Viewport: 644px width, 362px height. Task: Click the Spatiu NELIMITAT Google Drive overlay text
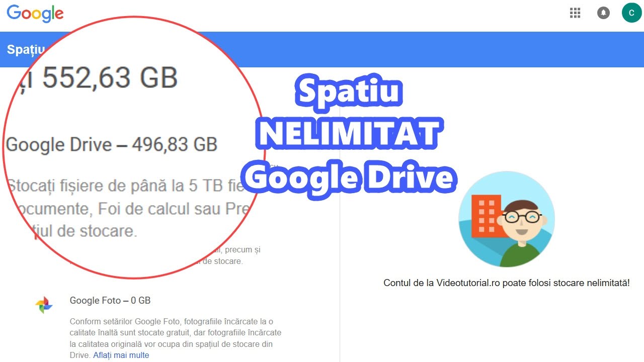[x=349, y=135]
